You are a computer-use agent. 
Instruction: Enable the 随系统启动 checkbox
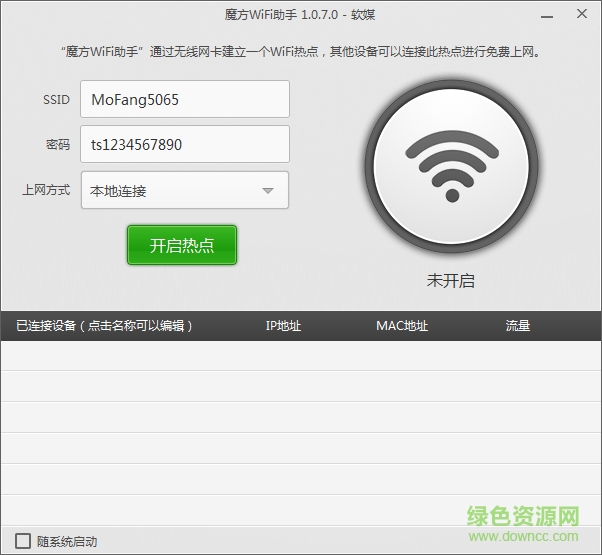(x=23, y=540)
